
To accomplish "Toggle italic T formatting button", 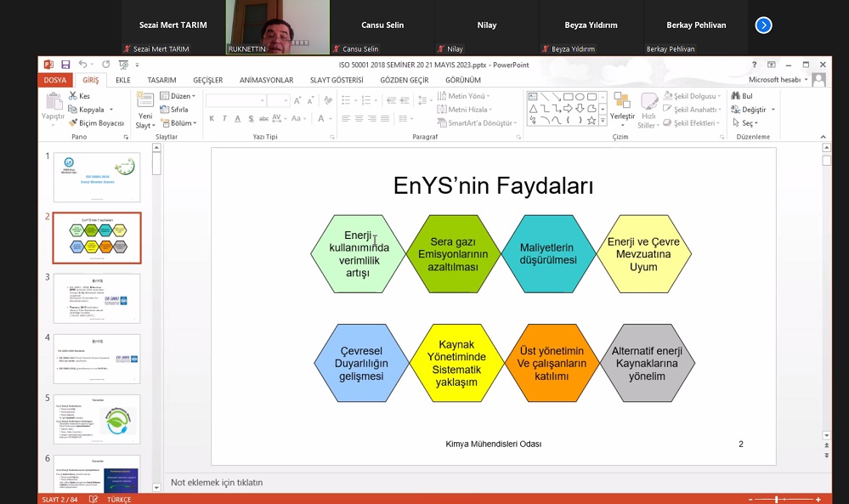I will click(x=224, y=119).
